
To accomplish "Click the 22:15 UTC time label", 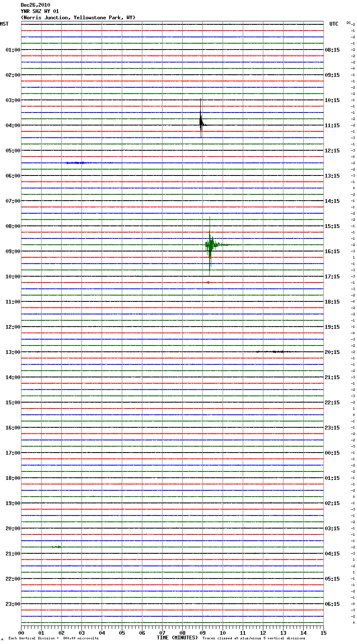I will (x=332, y=403).
